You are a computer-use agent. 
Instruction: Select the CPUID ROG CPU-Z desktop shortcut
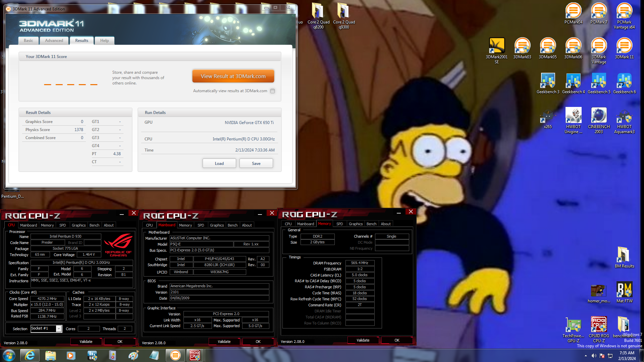tap(599, 329)
